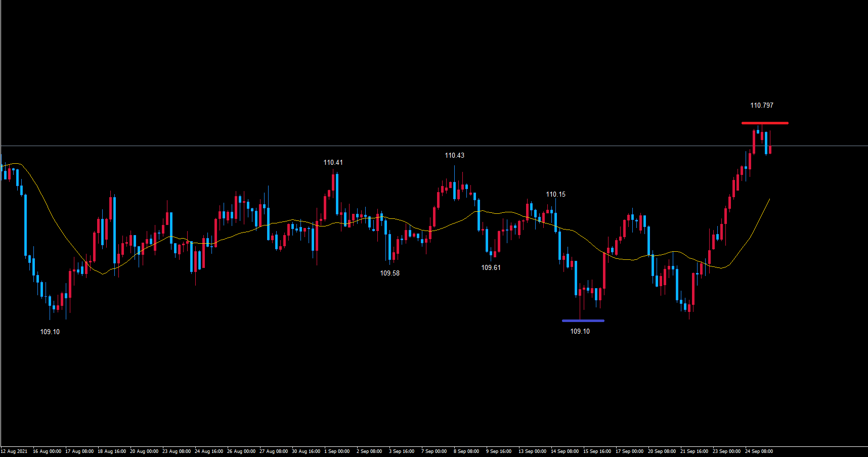
Task: Click the 7 Sep 00:00 time axis label
Action: click(434, 451)
